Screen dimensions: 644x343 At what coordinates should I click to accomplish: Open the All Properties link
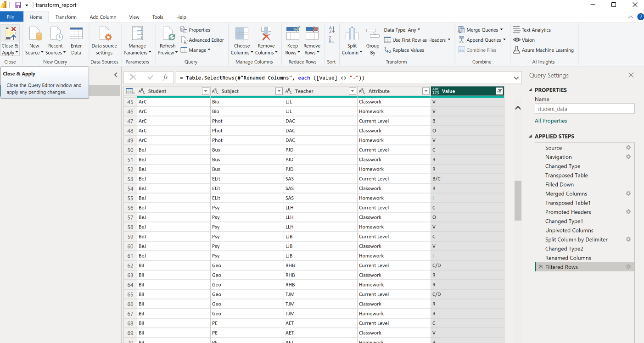[551, 121]
